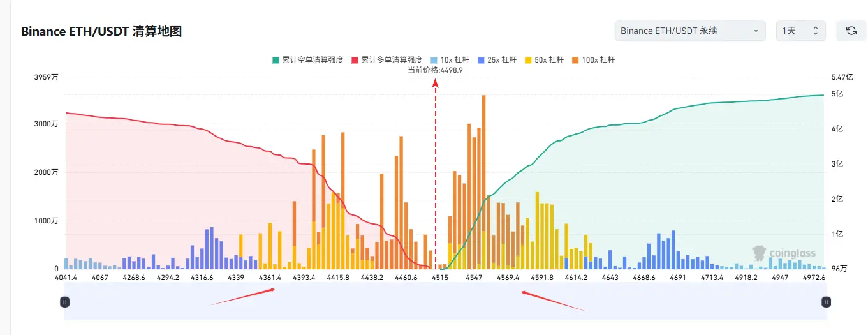The image size is (868, 335).
Task: Click the 4972.6 price axis label
Action: coord(814,278)
